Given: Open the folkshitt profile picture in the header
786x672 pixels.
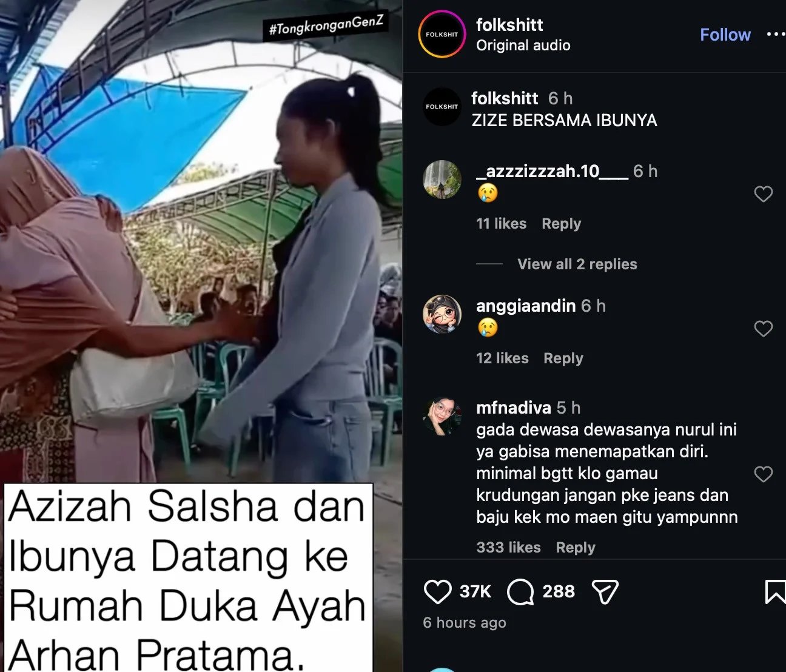Looking at the screenshot, I should [x=442, y=35].
